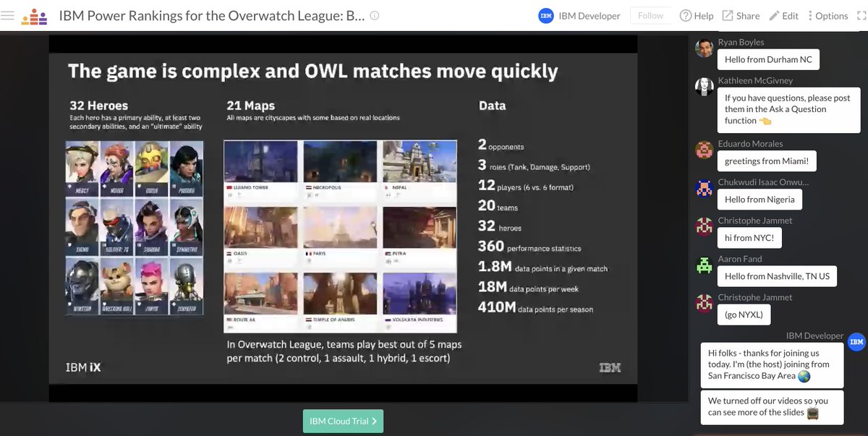Click the Wrecking Ball hero portrait
The image size is (868, 436).
click(x=116, y=286)
